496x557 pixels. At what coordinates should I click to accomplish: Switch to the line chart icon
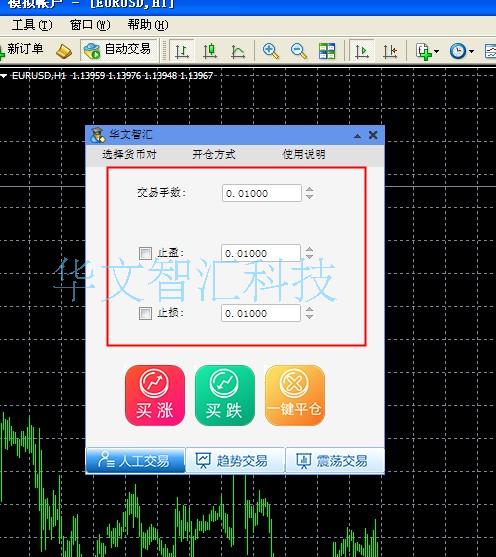[238, 52]
